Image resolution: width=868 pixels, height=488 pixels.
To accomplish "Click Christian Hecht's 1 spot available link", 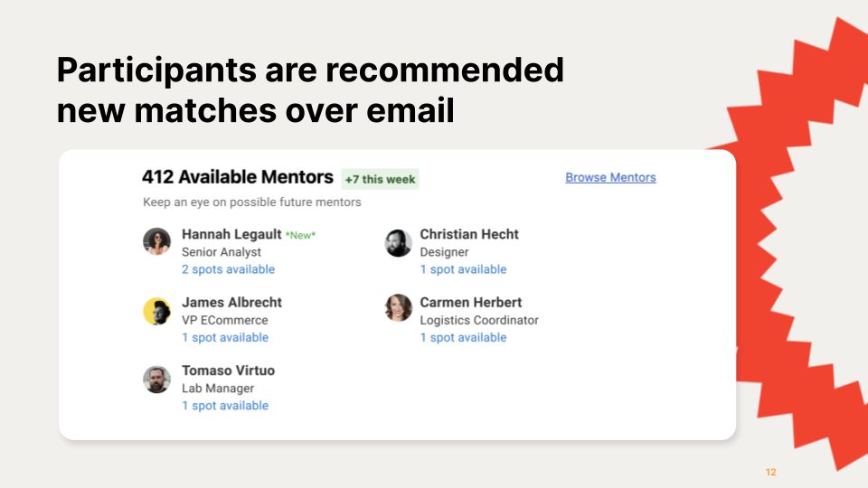I will 463,269.
